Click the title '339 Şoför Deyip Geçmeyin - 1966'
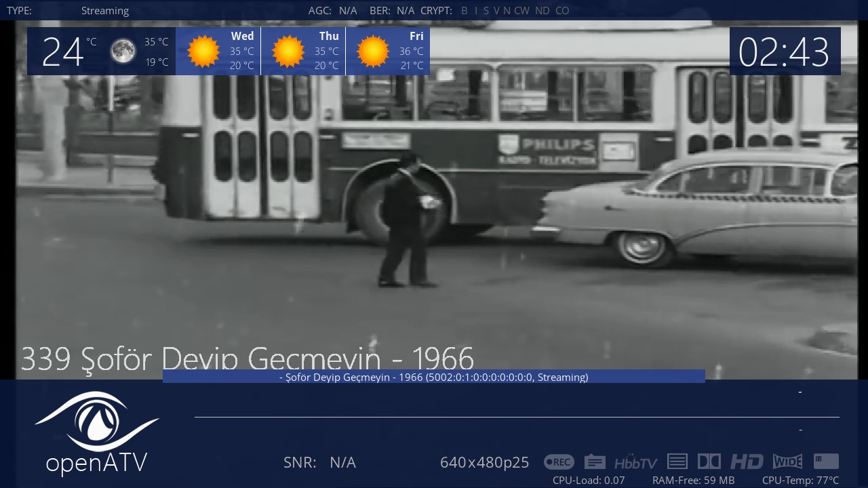868x488 pixels. click(248, 359)
